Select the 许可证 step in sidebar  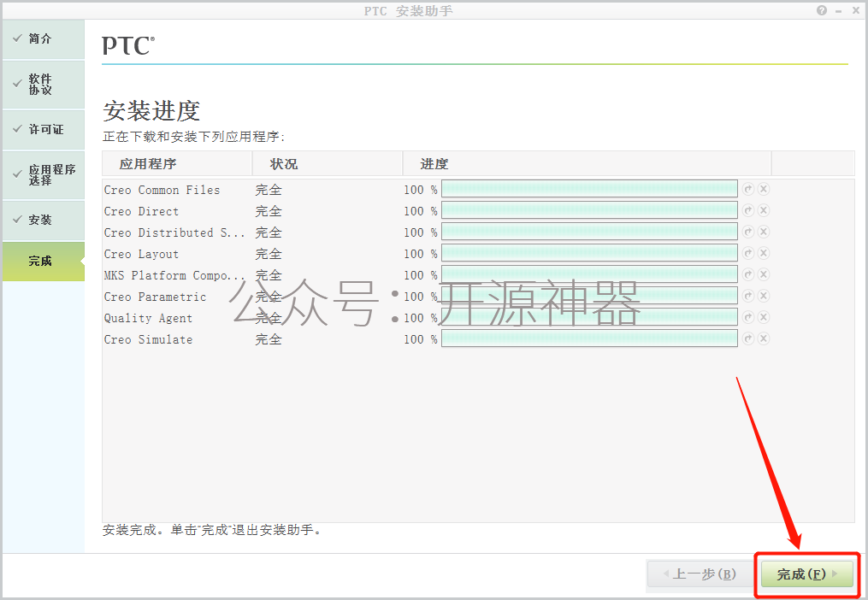tap(43, 130)
